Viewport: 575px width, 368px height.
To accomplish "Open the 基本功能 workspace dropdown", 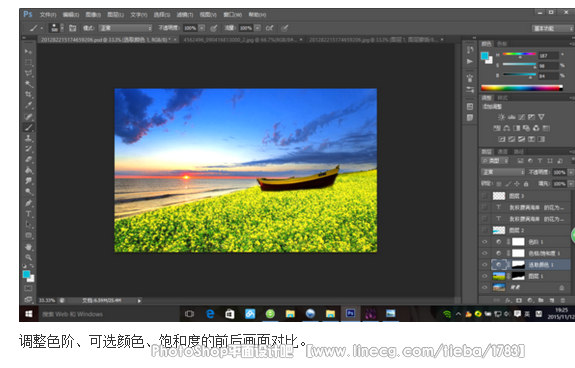I will tap(553, 28).
